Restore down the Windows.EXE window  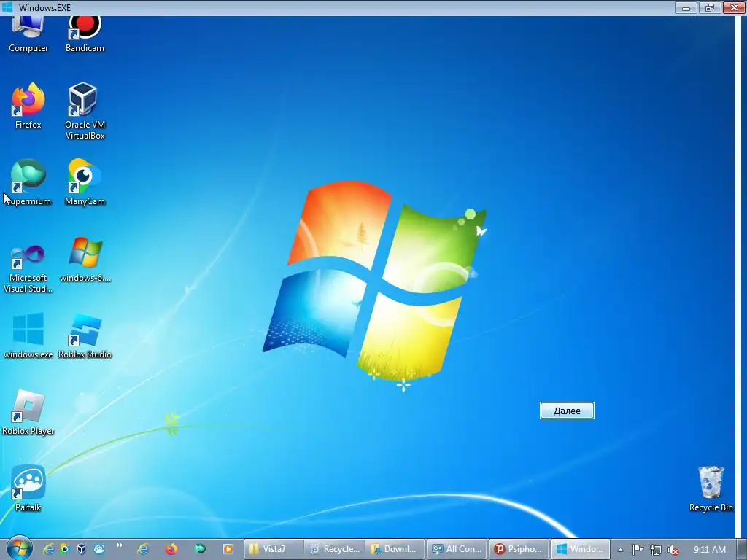pos(710,7)
